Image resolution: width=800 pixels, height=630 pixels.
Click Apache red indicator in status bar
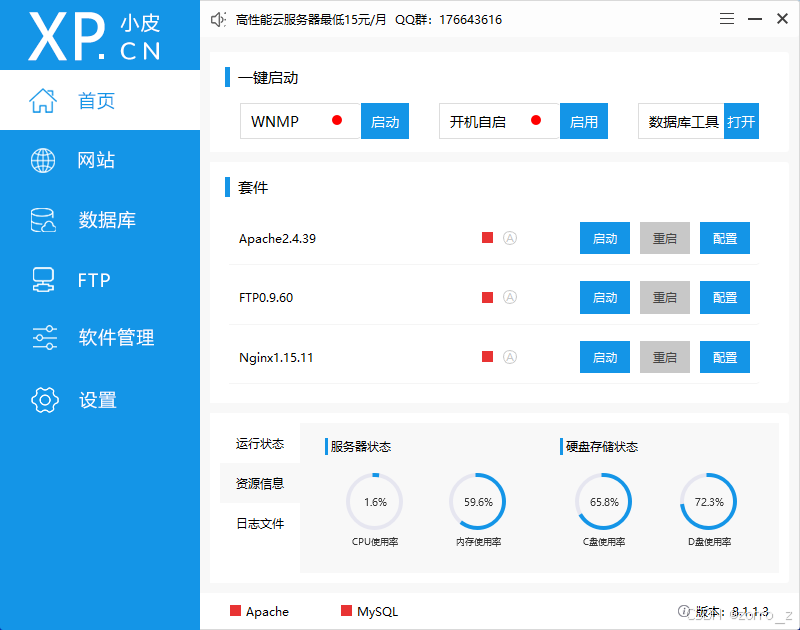pos(235,611)
